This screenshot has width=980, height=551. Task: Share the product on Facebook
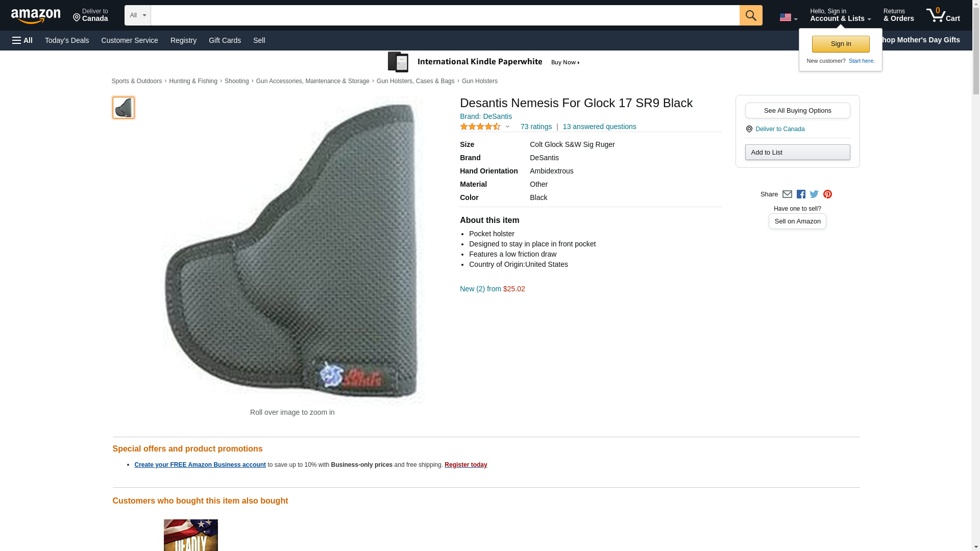coord(801,194)
